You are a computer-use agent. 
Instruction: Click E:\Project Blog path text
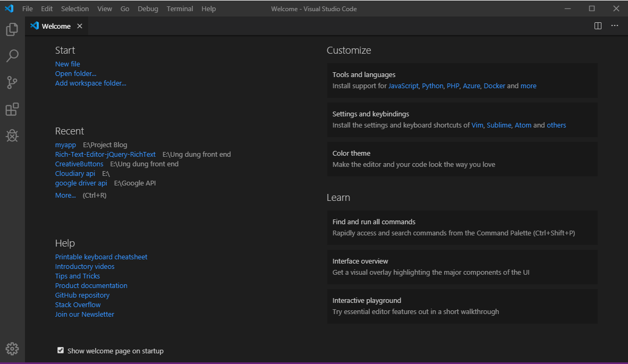click(x=105, y=145)
